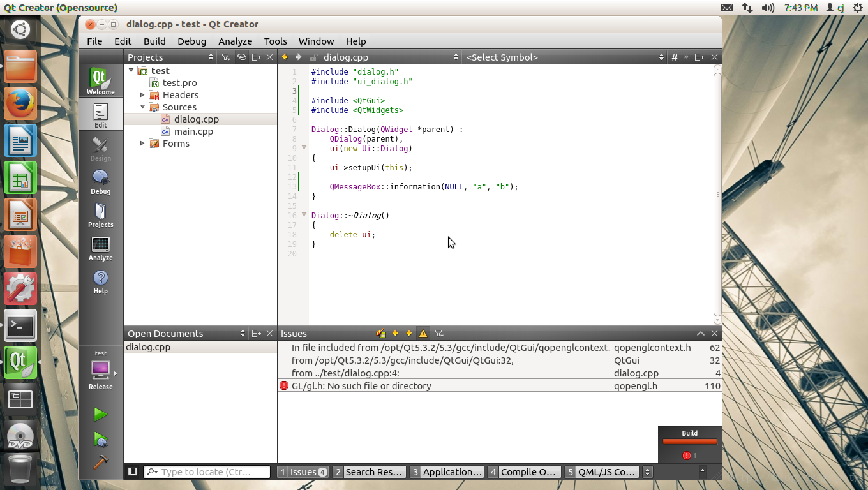Minimize the Issues output pane
868x490 pixels.
click(x=700, y=334)
